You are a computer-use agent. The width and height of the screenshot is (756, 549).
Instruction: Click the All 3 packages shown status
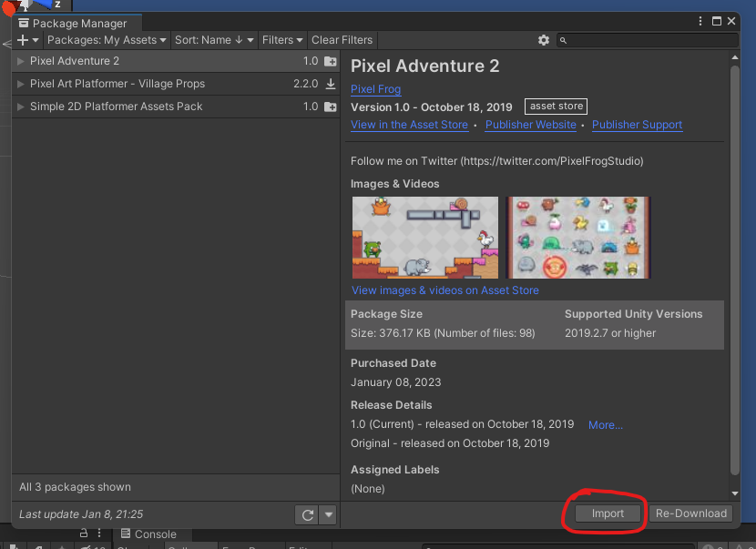tap(75, 487)
